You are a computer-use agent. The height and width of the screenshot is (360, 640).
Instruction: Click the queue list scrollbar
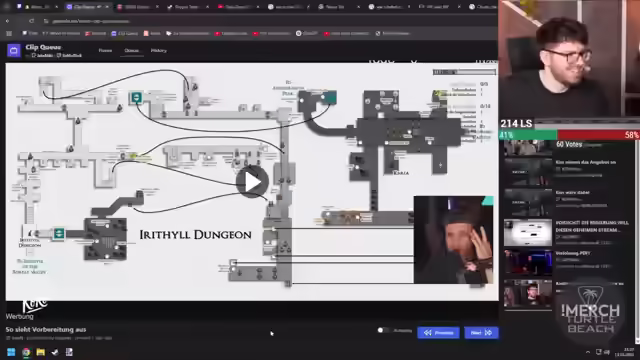[x=637, y=241]
